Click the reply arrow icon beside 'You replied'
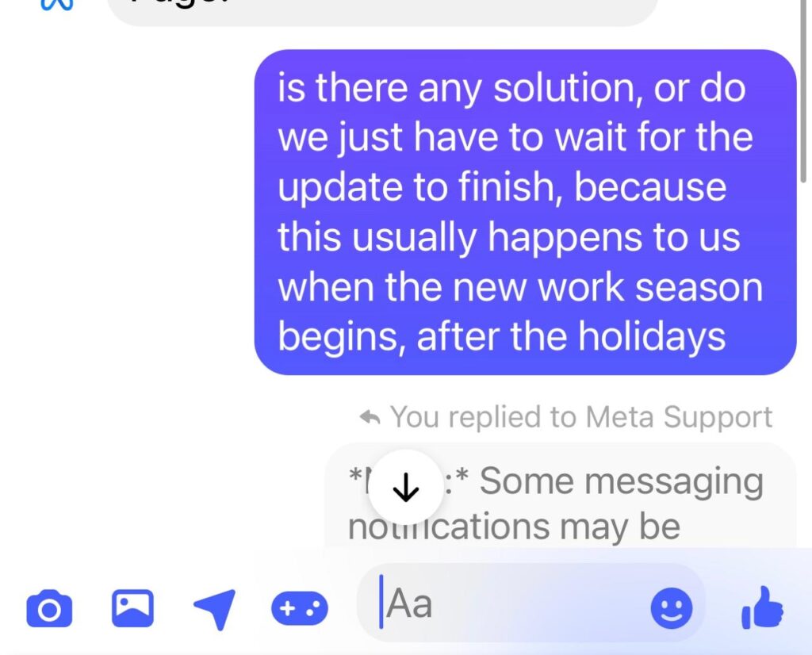The image size is (812, 655). pyautogui.click(x=370, y=417)
